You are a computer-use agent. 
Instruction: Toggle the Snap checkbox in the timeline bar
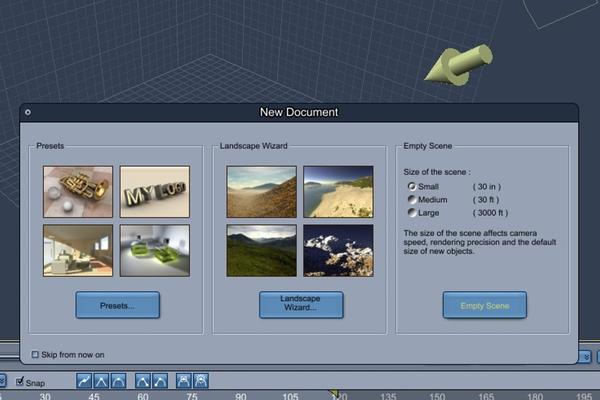click(20, 381)
